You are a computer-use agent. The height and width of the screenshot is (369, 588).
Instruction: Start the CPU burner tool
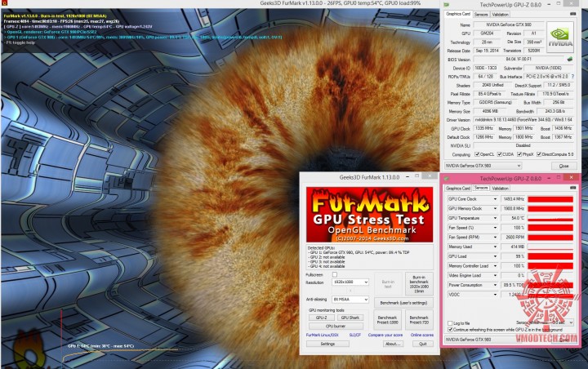pos(336,327)
